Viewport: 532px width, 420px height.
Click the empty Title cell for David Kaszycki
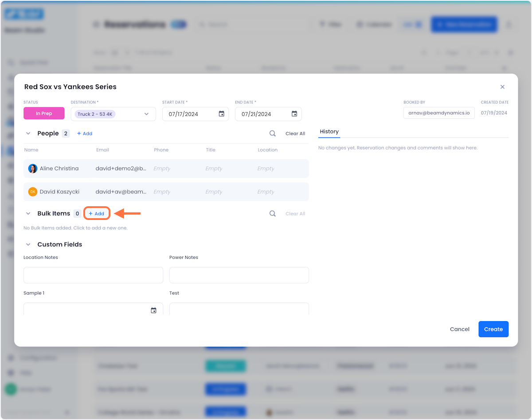pos(214,192)
